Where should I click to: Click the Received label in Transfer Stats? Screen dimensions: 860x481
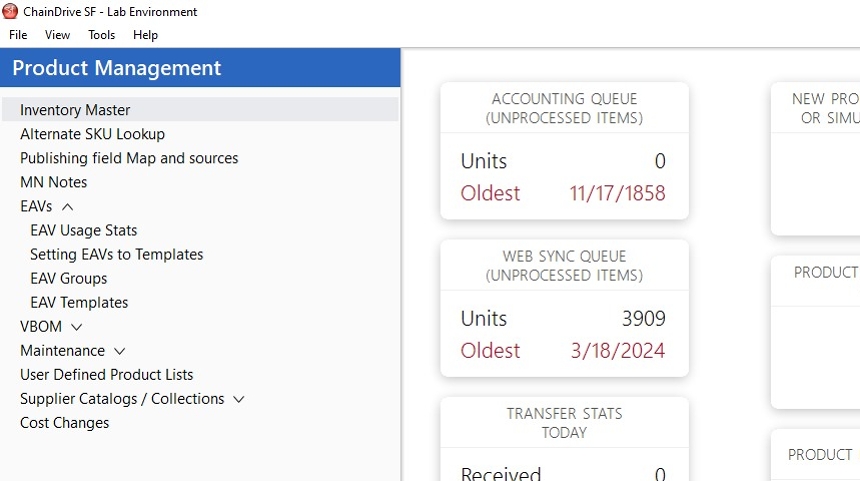[501, 474]
